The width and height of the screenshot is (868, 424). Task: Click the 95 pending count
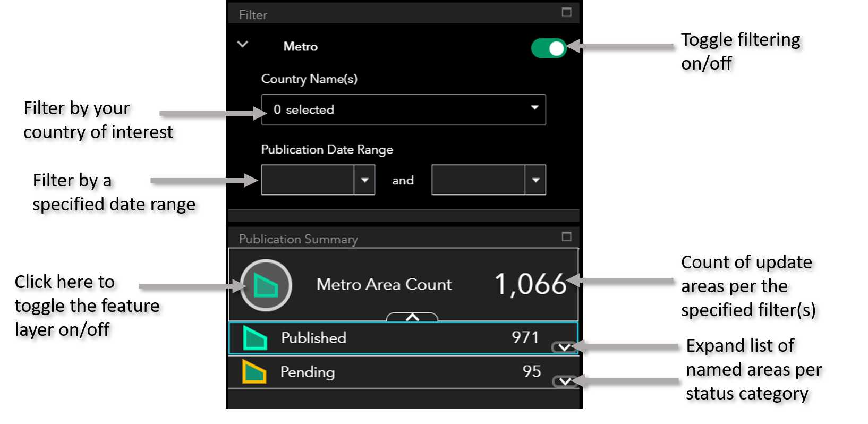click(x=532, y=371)
